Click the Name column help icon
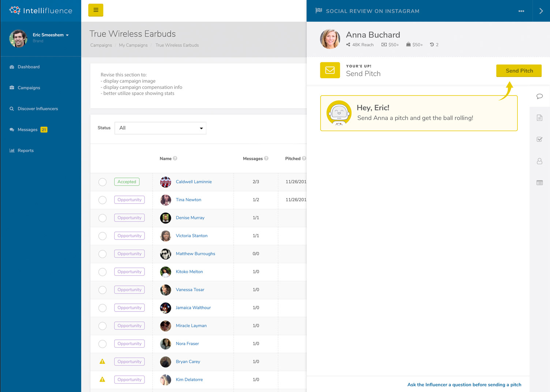 [175, 158]
